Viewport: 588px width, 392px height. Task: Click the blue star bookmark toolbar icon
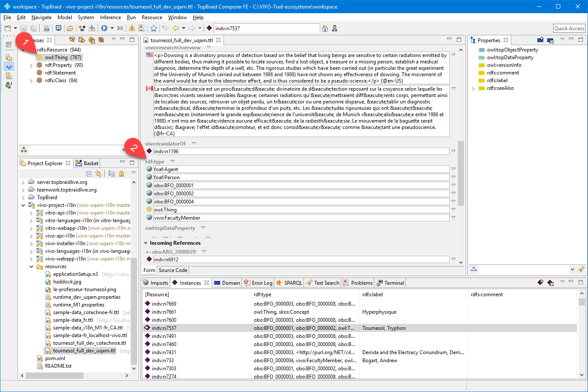coord(154,28)
